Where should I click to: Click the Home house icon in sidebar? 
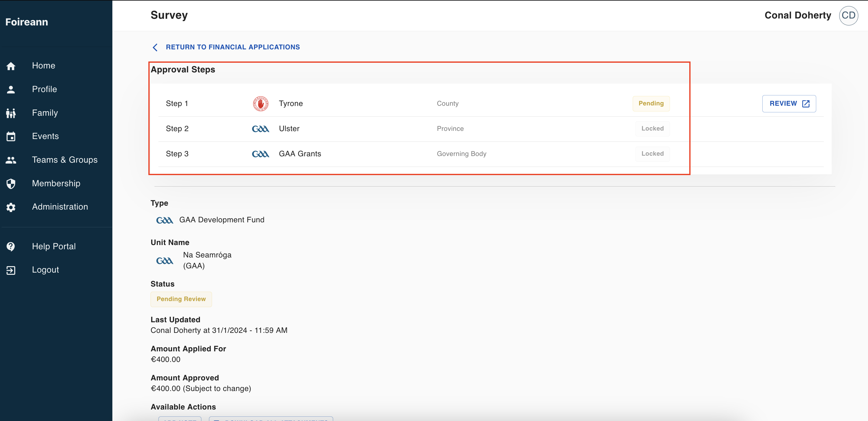11,66
